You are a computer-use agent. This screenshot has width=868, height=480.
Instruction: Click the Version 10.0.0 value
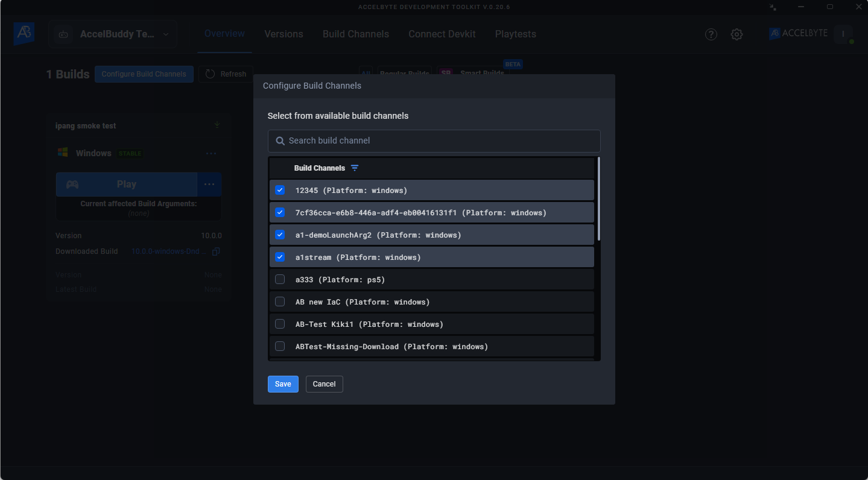(212, 236)
